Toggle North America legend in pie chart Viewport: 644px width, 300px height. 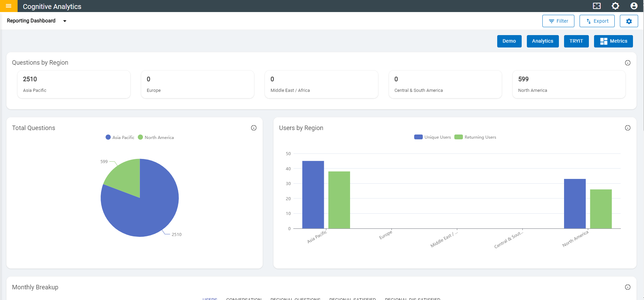(156, 137)
